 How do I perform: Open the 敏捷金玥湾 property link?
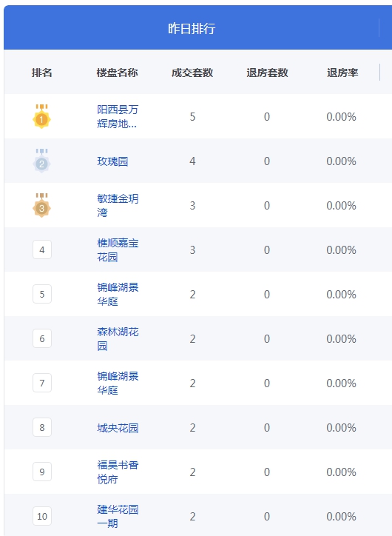tap(118, 206)
